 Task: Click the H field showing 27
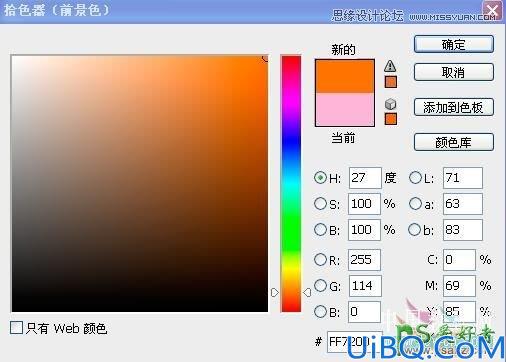coord(365,178)
